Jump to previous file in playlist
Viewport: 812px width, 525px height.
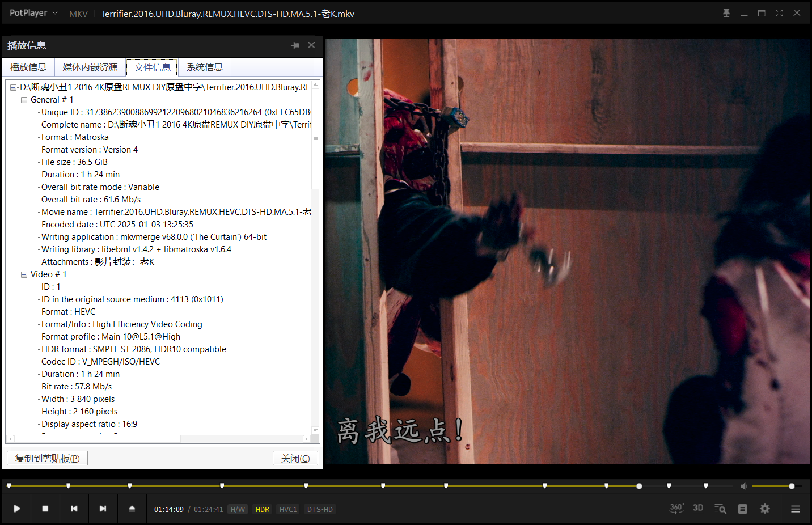point(74,509)
